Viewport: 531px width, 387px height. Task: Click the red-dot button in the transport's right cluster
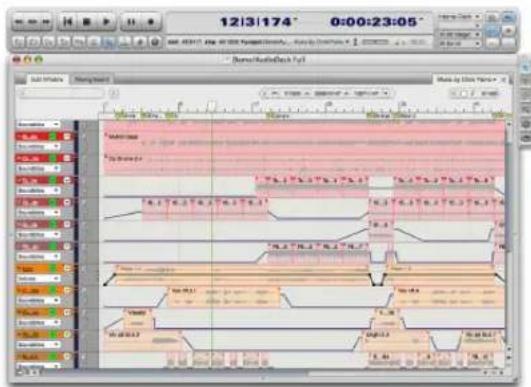pos(508,31)
